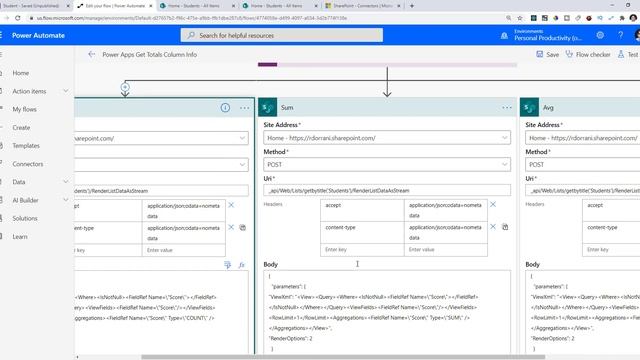Expand left action Method dropdown
Image resolution: width=640 pixels, height=360 pixels.
(242, 164)
